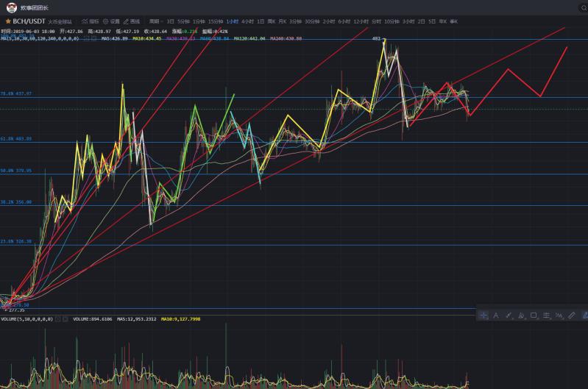Select the crosshair cursor drawing tool
Image resolution: width=588 pixels, height=389 pixels.
pos(483,315)
